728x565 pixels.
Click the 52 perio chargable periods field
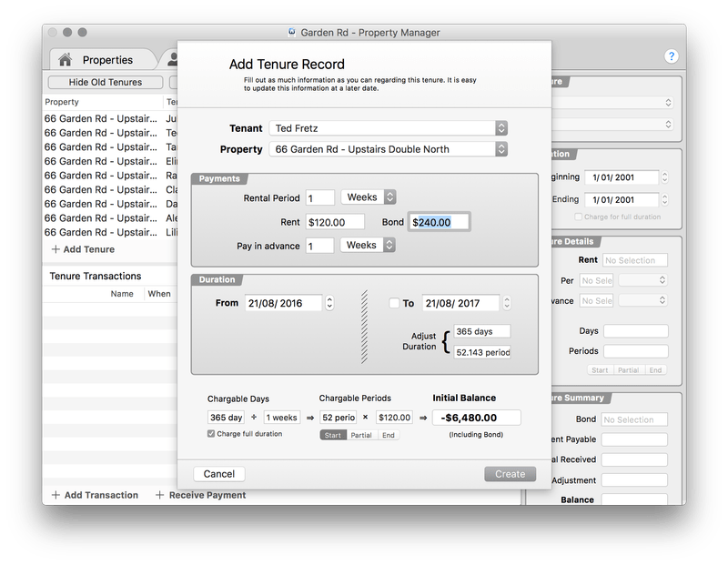338,418
